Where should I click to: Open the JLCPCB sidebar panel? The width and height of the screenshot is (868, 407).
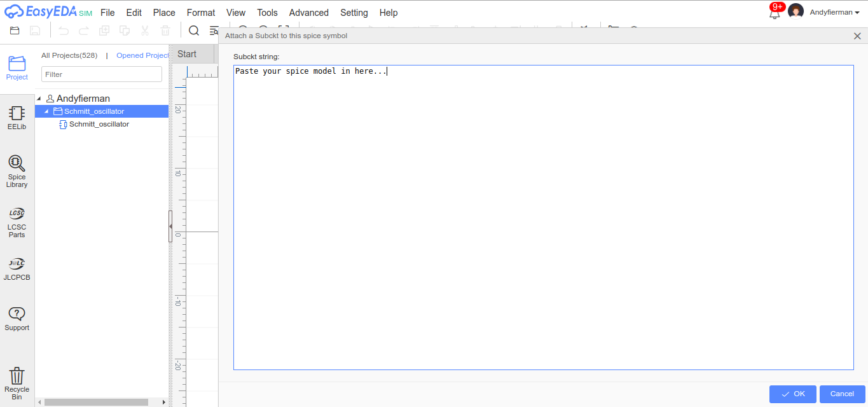pyautogui.click(x=17, y=269)
